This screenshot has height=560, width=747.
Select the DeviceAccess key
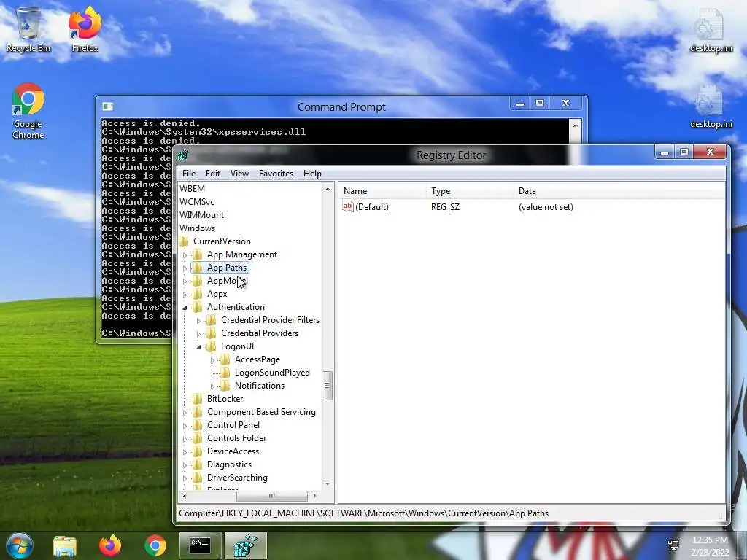(233, 451)
